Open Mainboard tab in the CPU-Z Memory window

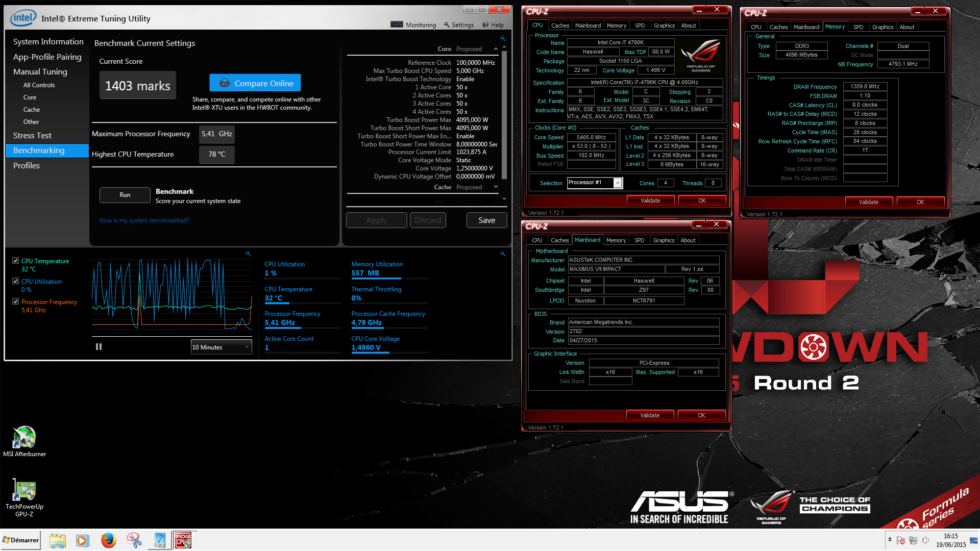pyautogui.click(x=806, y=27)
